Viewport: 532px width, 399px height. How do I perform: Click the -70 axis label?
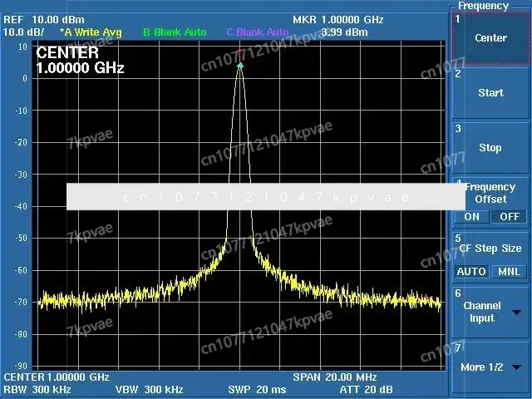coord(21,302)
